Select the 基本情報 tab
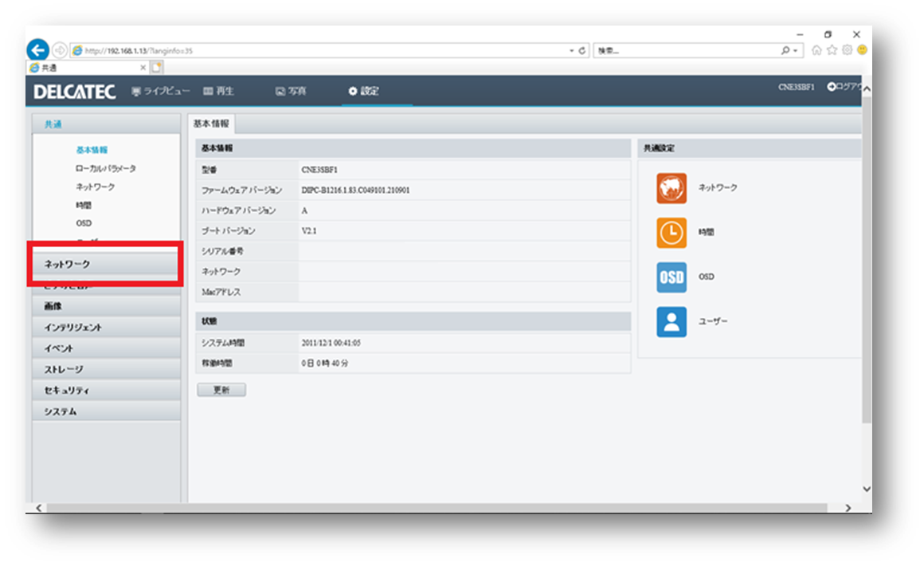This screenshot has width=924, height=566. [211, 124]
